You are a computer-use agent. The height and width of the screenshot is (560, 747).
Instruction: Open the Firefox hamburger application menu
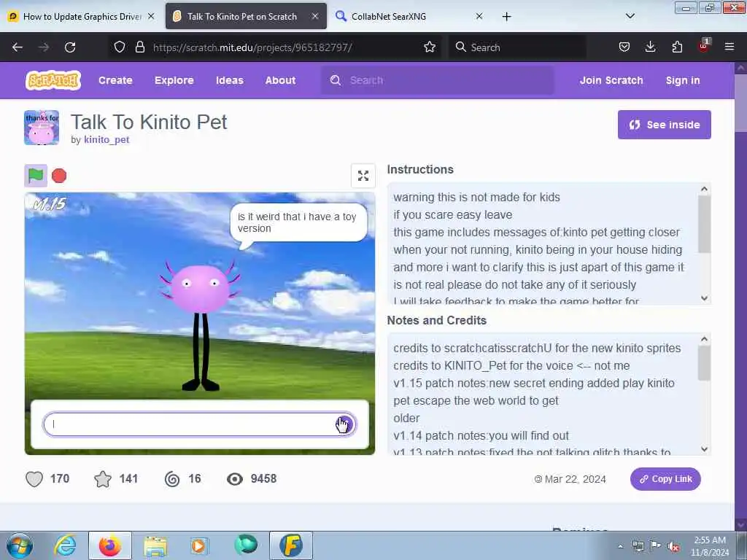point(729,47)
